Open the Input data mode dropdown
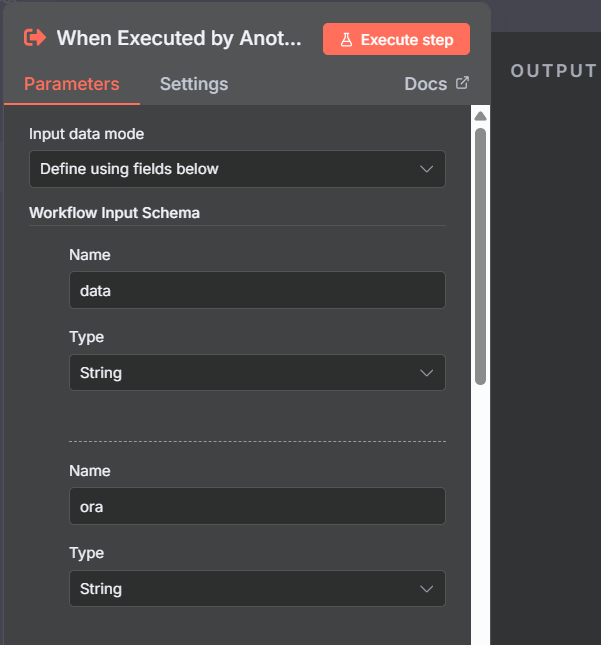Viewport: 601px width, 645px height. 237,169
